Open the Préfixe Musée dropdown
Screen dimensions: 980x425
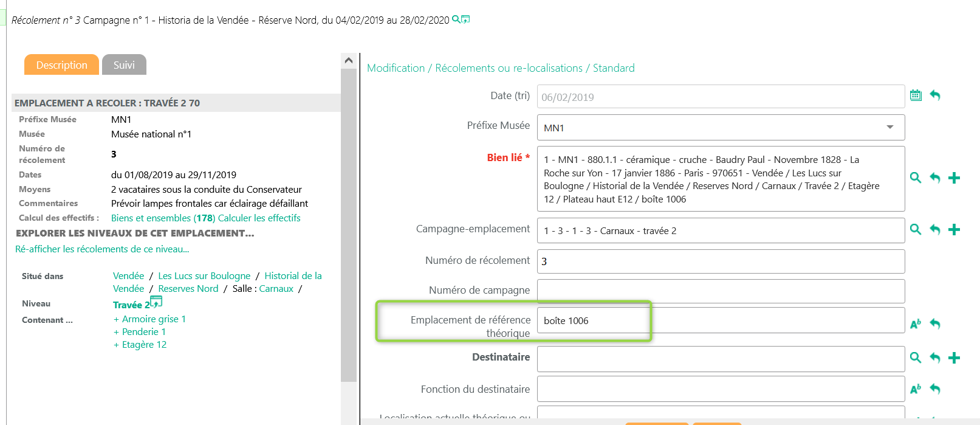[x=889, y=127]
